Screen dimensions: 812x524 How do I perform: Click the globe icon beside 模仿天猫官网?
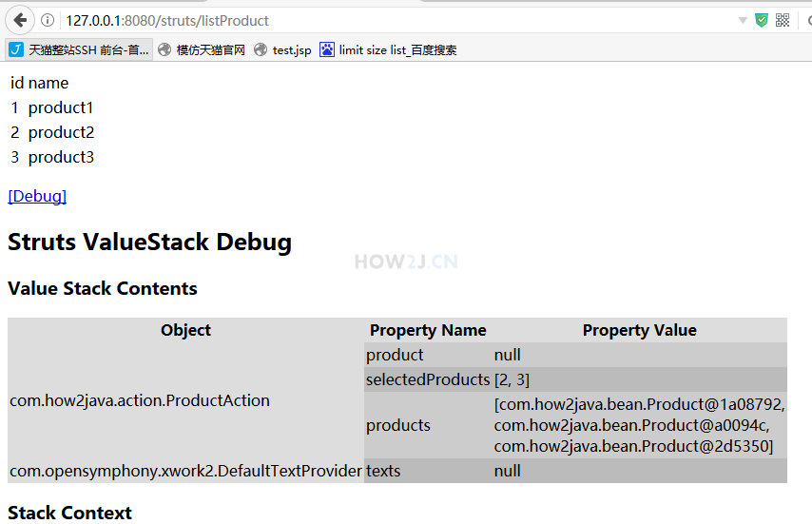click(x=164, y=49)
